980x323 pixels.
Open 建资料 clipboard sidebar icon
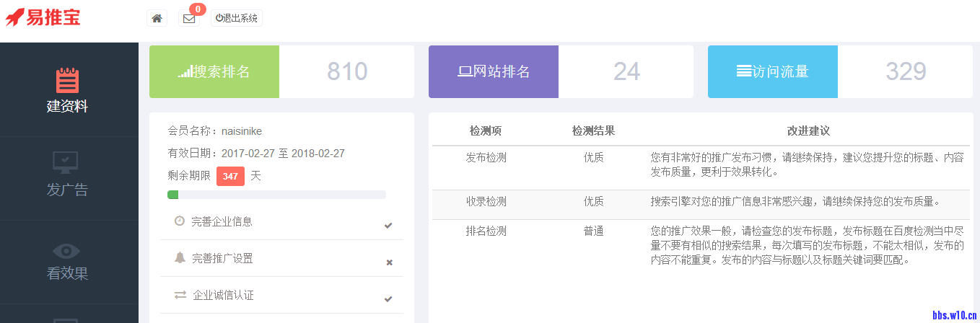[67, 81]
